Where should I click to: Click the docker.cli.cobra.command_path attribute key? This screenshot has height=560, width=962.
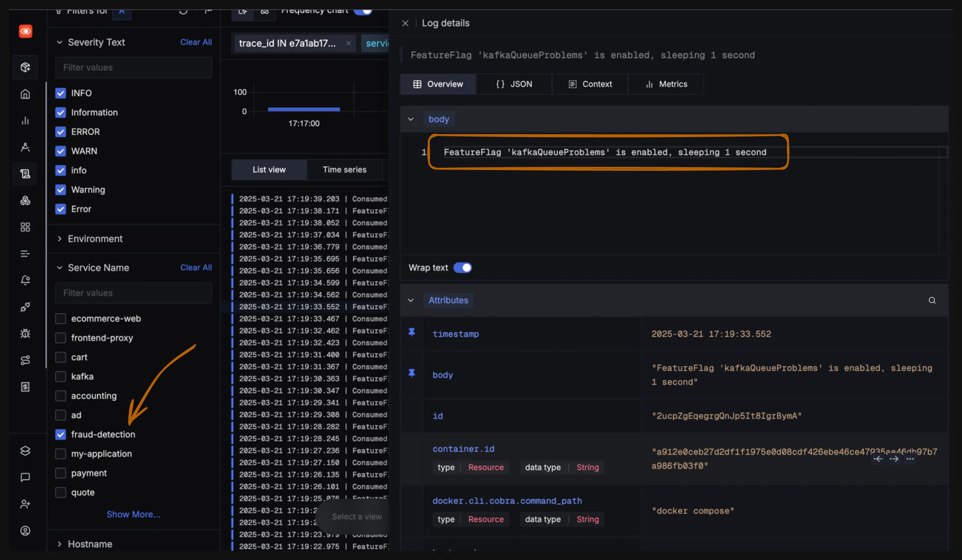[x=507, y=501]
